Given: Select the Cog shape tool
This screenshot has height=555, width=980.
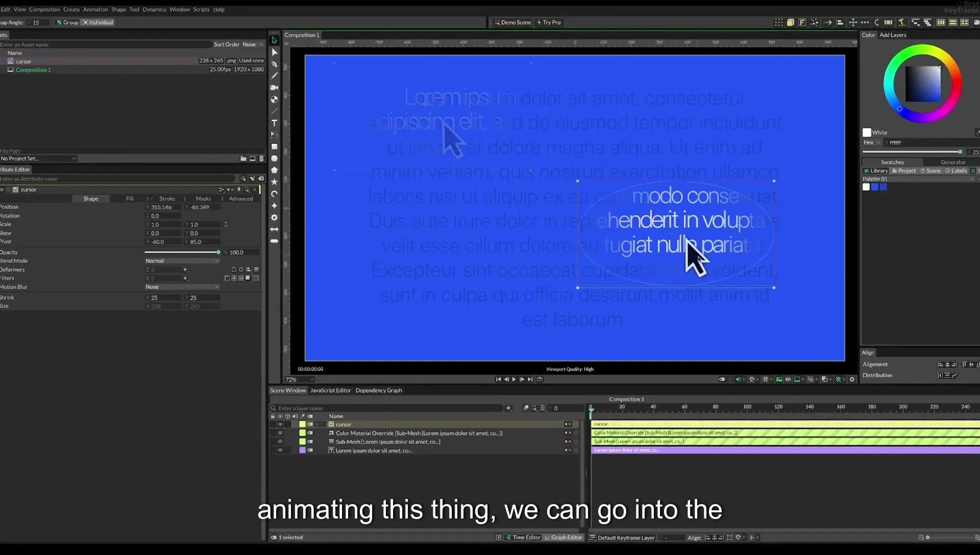Looking at the screenshot, I should coord(274,217).
